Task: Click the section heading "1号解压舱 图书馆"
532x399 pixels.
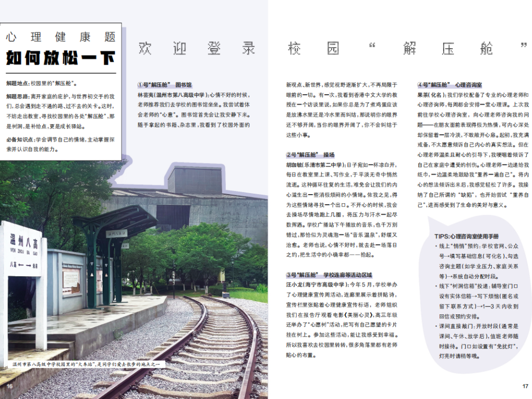Action: coord(164,85)
